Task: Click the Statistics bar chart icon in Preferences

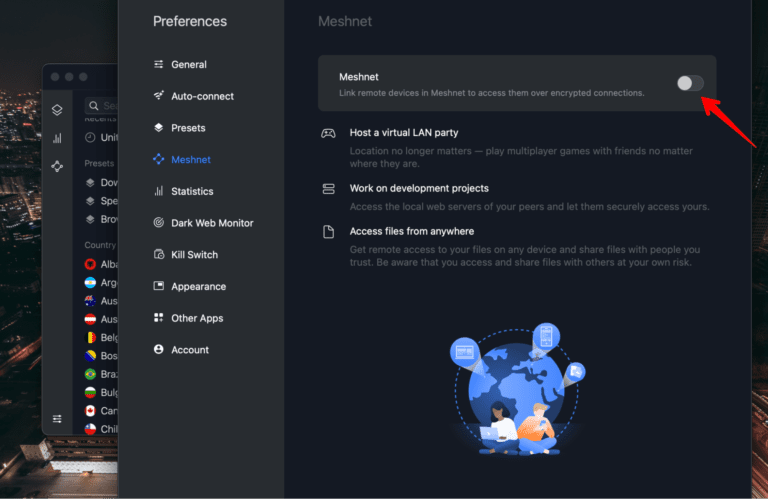Action: click(158, 191)
